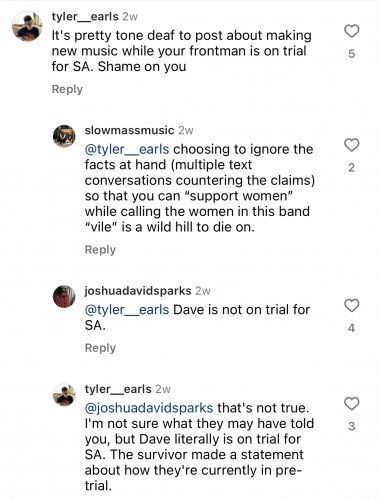Open joshuadavidsparks' profile picture
Image resolution: width=379 pixels, height=500 pixels.
point(64,296)
